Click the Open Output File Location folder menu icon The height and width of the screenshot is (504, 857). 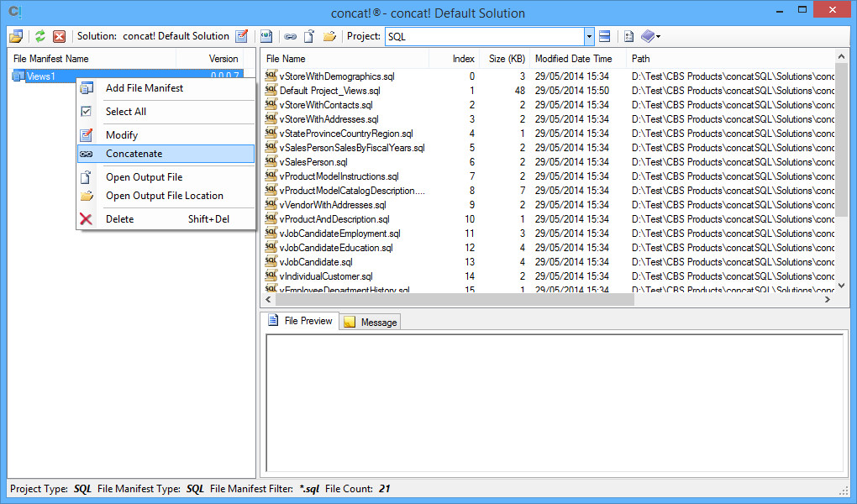coord(87,196)
